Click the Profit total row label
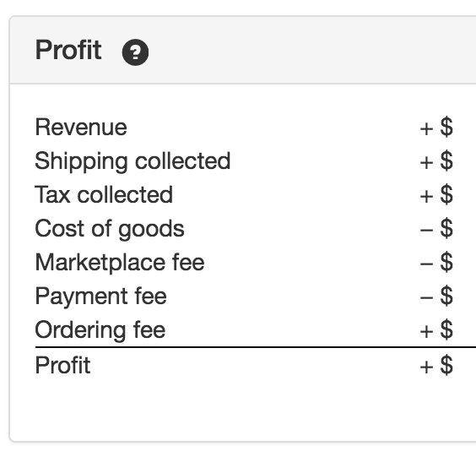Image resolution: width=476 pixels, height=468 pixels. click(x=62, y=365)
